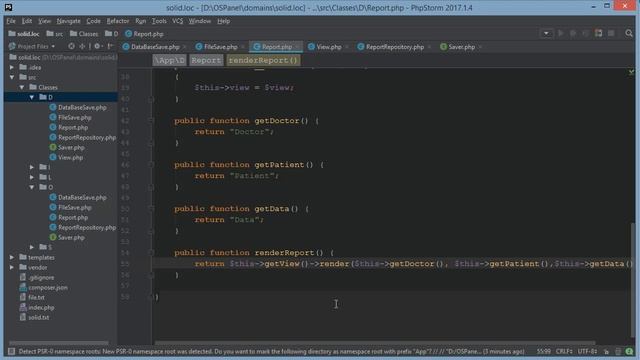Screen dimensions: 640x360
Task: Collapse the D folder arrow
Action: (32, 97)
